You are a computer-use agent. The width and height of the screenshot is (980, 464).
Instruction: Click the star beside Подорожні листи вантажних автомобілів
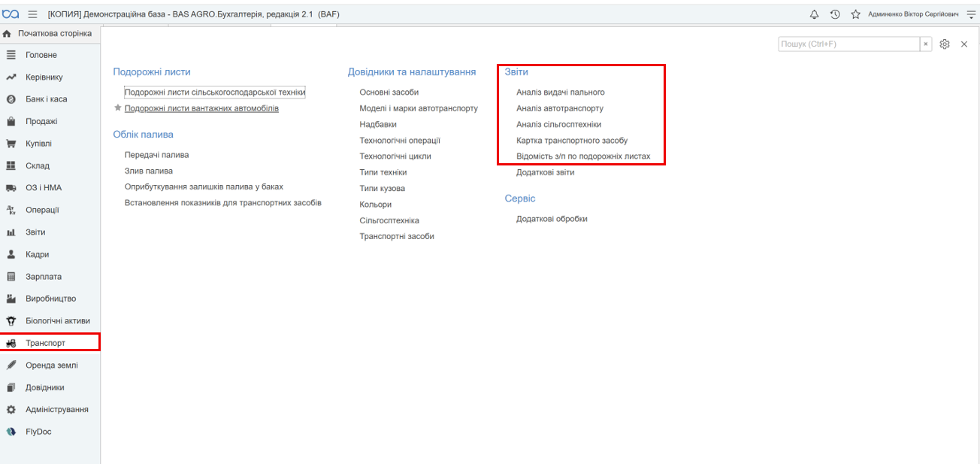117,108
